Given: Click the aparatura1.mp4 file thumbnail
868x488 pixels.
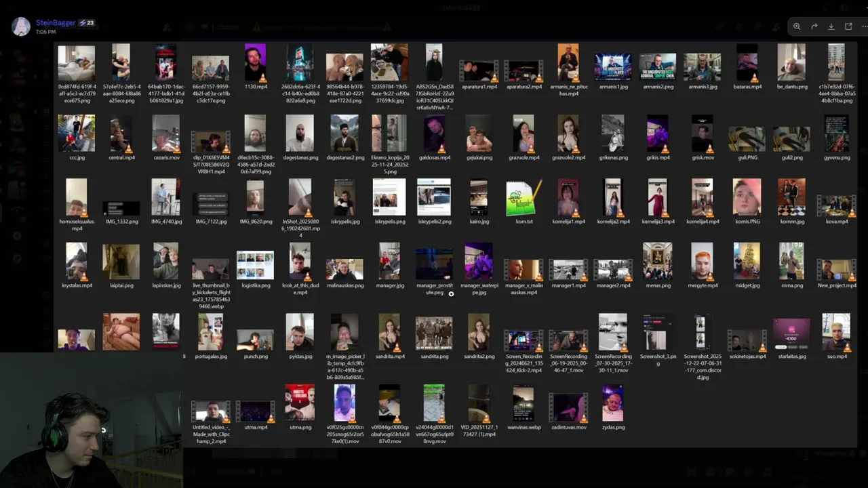Looking at the screenshot, I should [479, 70].
